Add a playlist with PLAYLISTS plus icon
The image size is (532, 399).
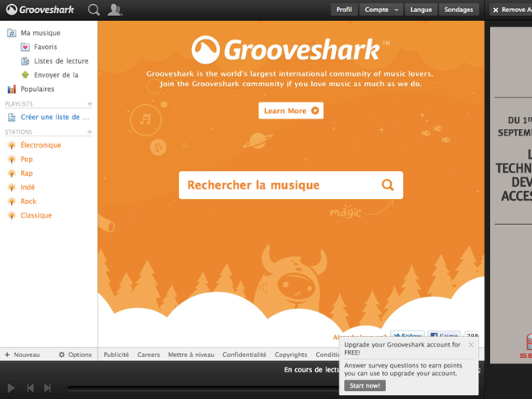pyautogui.click(x=89, y=104)
